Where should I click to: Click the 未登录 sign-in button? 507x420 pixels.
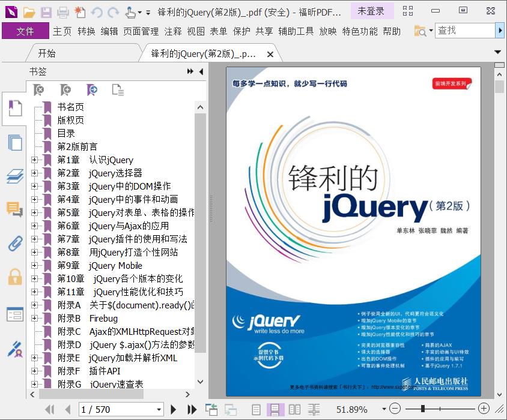click(x=371, y=11)
